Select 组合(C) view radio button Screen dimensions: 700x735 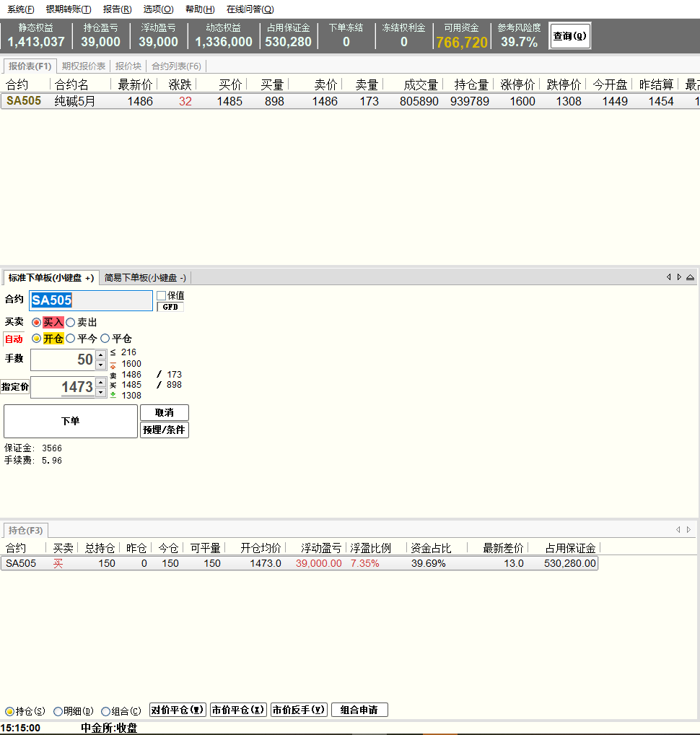(106, 712)
